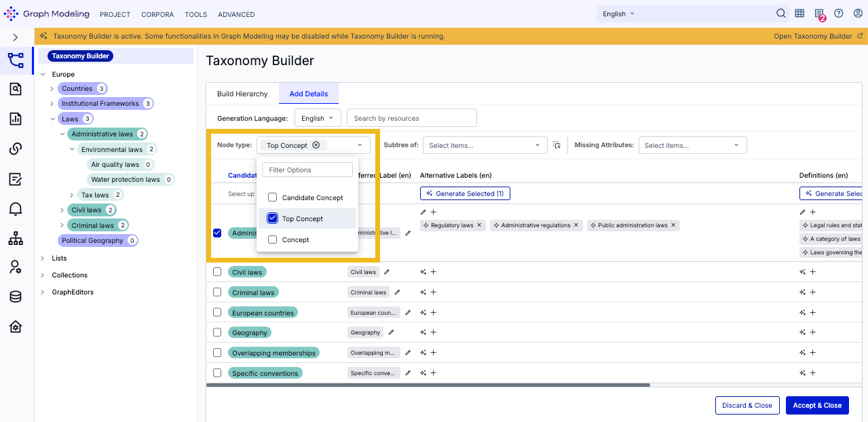
Task: Switch to the Build Hierarchy tab
Action: pos(242,94)
